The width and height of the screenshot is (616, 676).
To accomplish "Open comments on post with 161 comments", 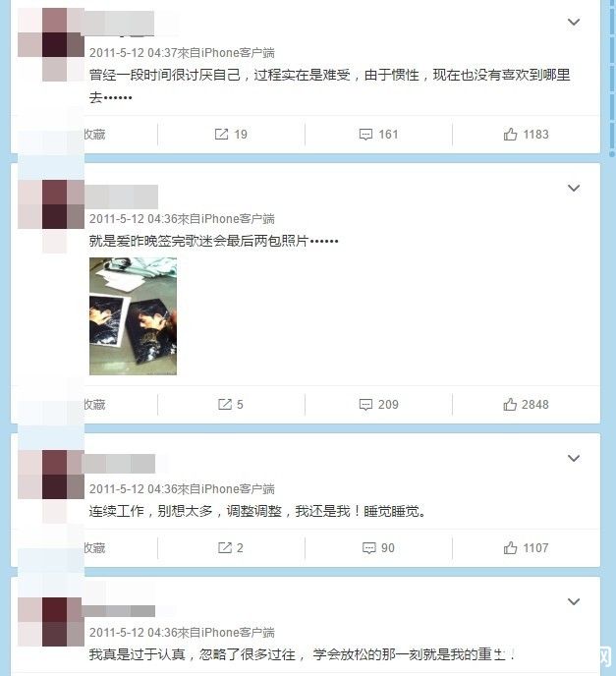I will 378,135.
